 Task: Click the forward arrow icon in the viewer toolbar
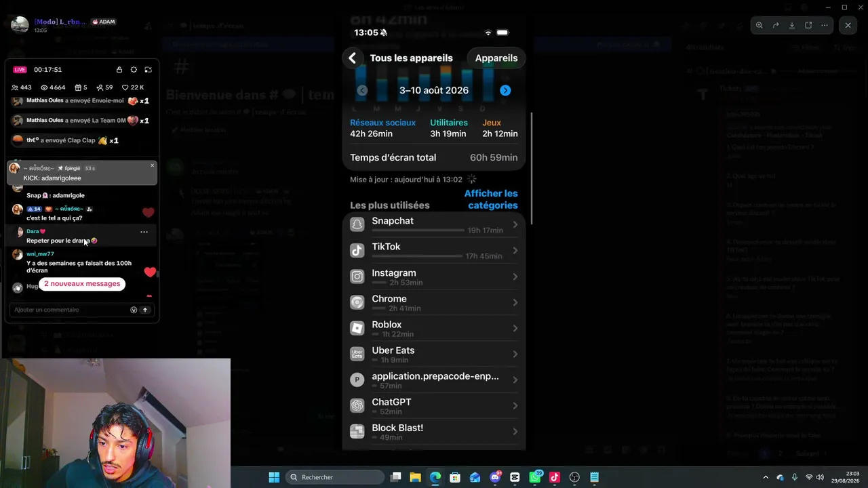point(776,25)
